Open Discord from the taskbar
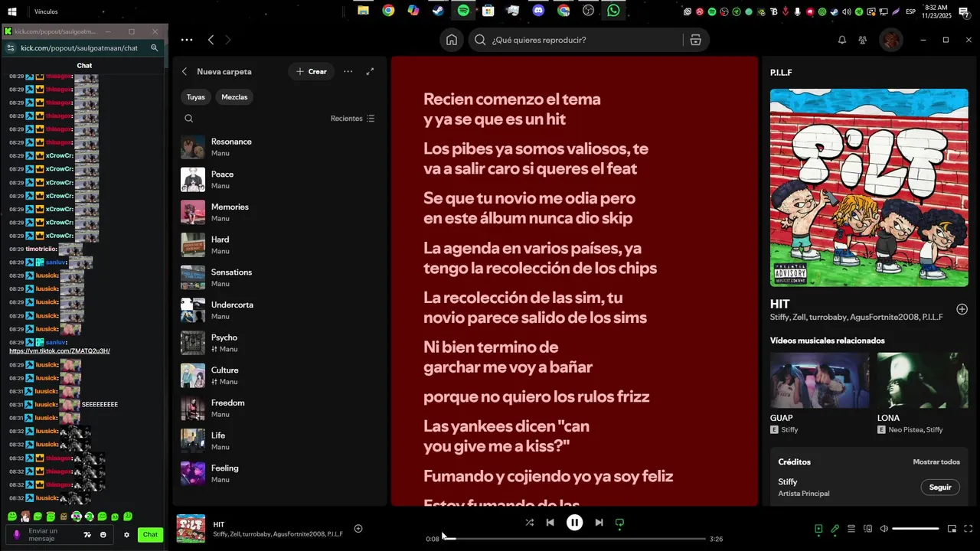 538,11
